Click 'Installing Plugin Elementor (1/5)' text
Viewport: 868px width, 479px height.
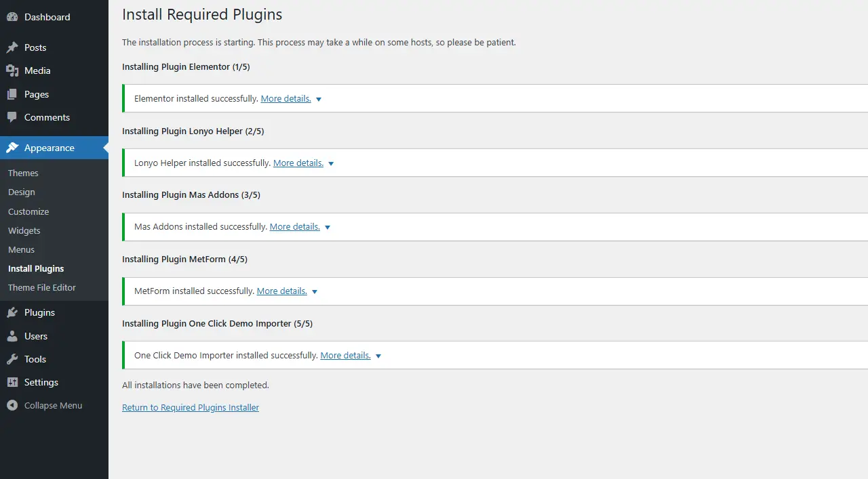coord(186,66)
